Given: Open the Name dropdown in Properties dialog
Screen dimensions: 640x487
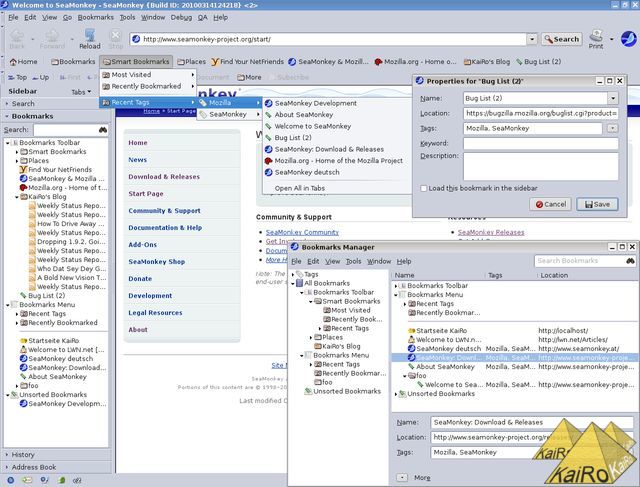Looking at the screenshot, I should pos(612,99).
